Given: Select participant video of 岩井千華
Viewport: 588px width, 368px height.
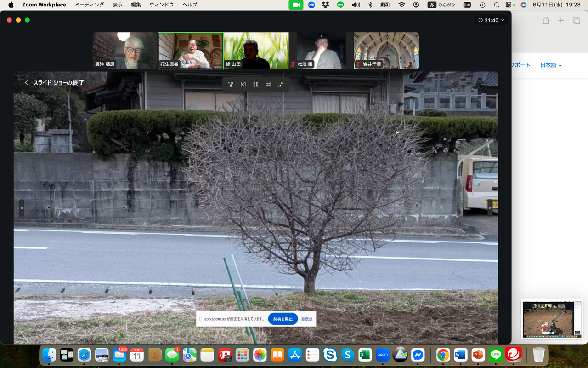Looking at the screenshot, I should click(x=387, y=51).
